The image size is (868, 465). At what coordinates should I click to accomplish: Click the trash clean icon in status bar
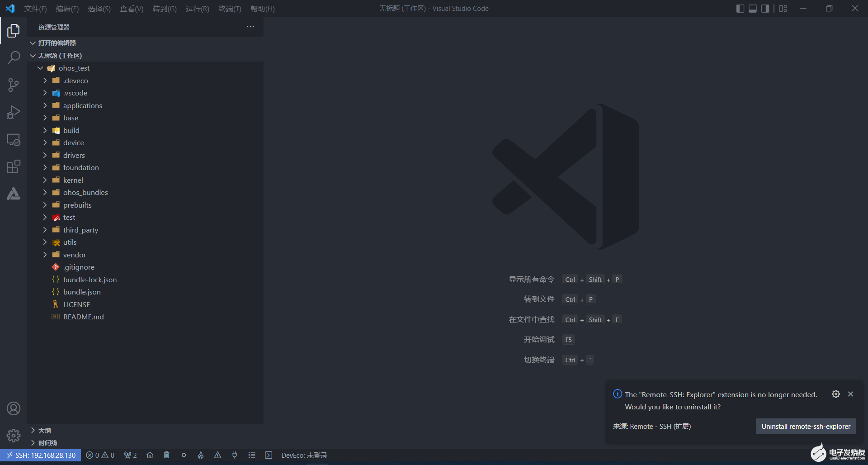point(167,455)
